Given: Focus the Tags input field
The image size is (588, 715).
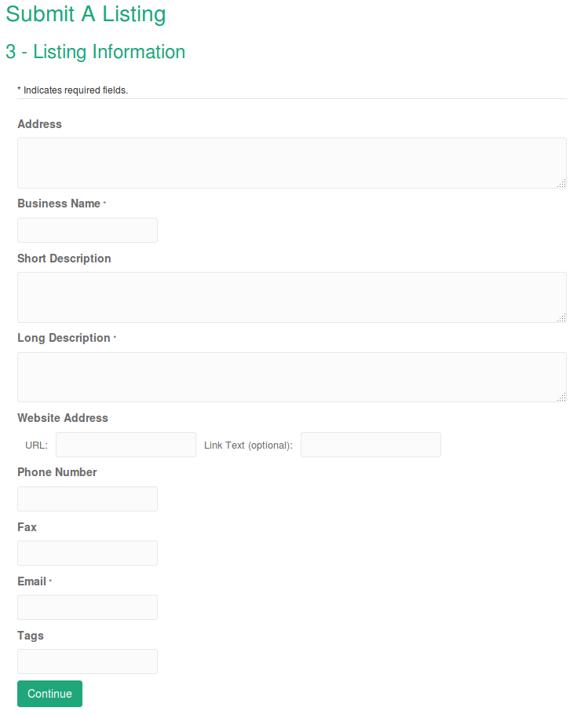Looking at the screenshot, I should 87,662.
